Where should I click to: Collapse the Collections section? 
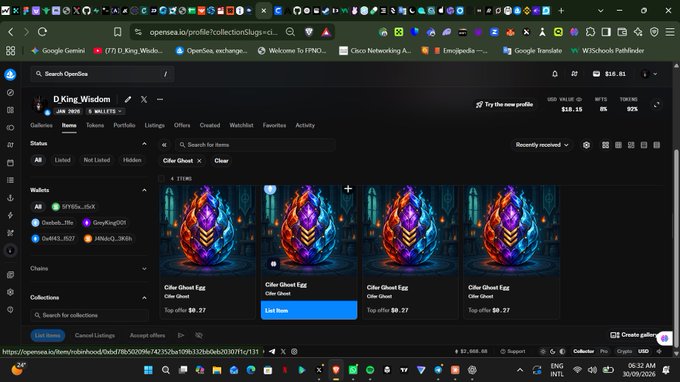[x=144, y=298]
